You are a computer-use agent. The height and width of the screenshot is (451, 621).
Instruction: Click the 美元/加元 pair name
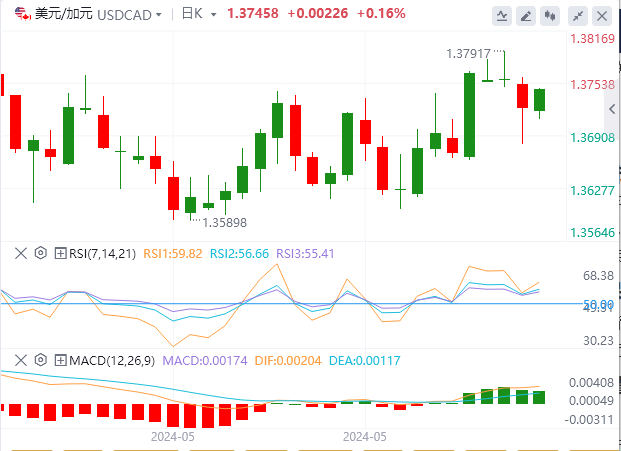[x=64, y=14]
